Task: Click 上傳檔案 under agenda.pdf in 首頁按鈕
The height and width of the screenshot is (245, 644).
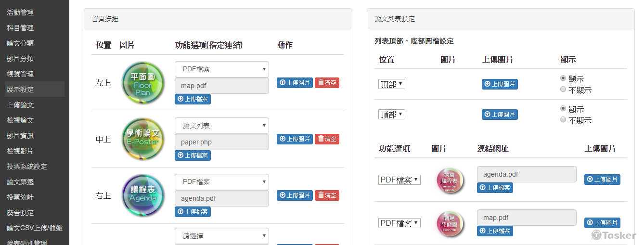Action: pyautogui.click(x=193, y=212)
